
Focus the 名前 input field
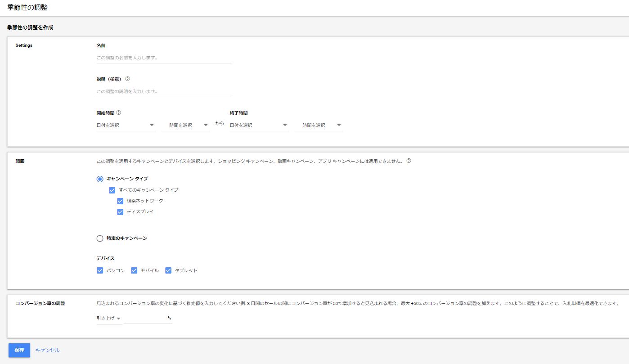coord(164,58)
